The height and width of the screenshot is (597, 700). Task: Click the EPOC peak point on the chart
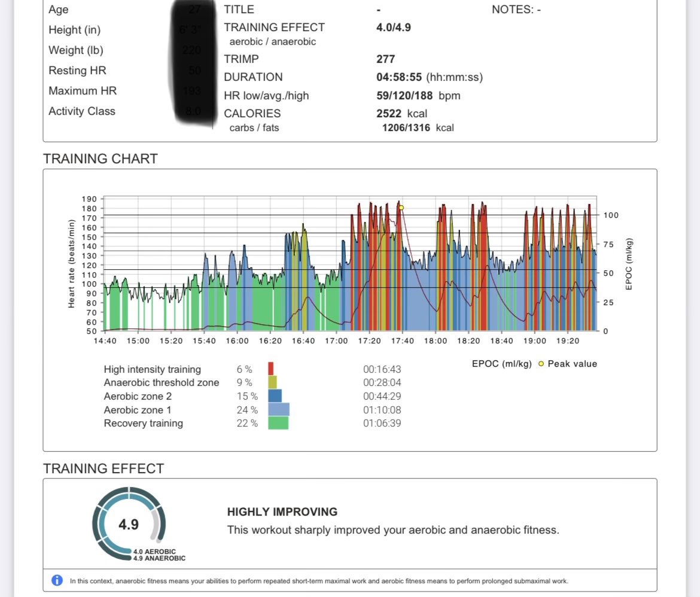[x=401, y=207]
